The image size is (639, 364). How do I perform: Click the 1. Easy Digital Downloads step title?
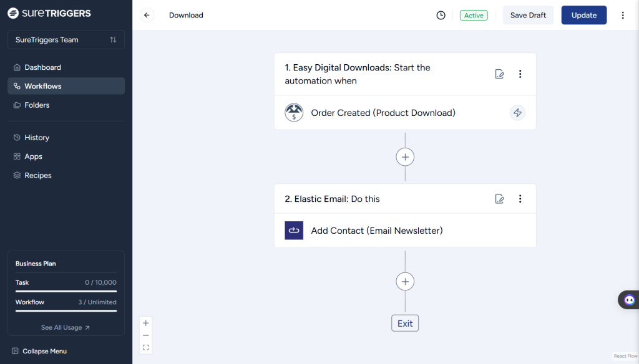(358, 74)
